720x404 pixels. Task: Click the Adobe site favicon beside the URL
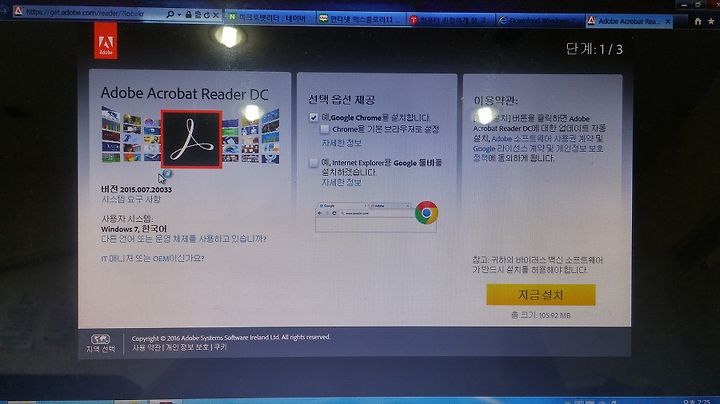coord(18,11)
